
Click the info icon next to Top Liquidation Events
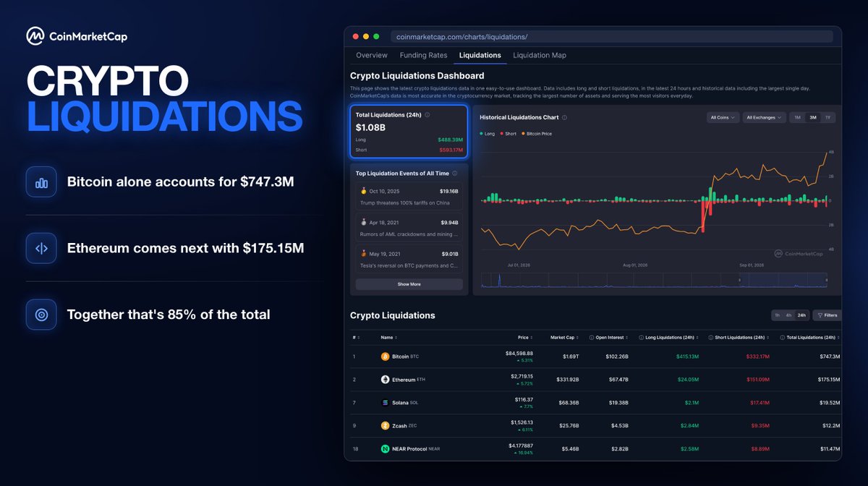point(456,174)
